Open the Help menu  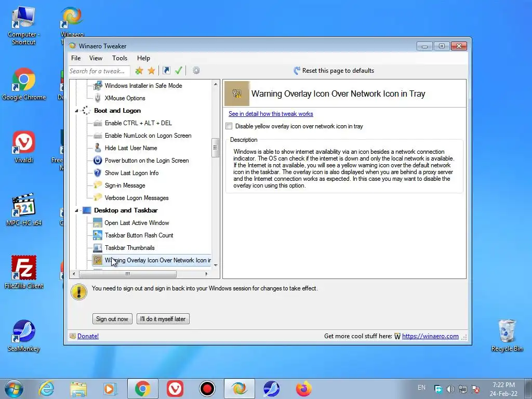pyautogui.click(x=143, y=58)
